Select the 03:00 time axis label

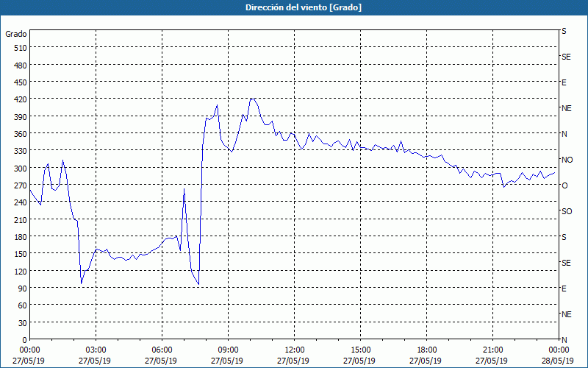[x=96, y=350]
